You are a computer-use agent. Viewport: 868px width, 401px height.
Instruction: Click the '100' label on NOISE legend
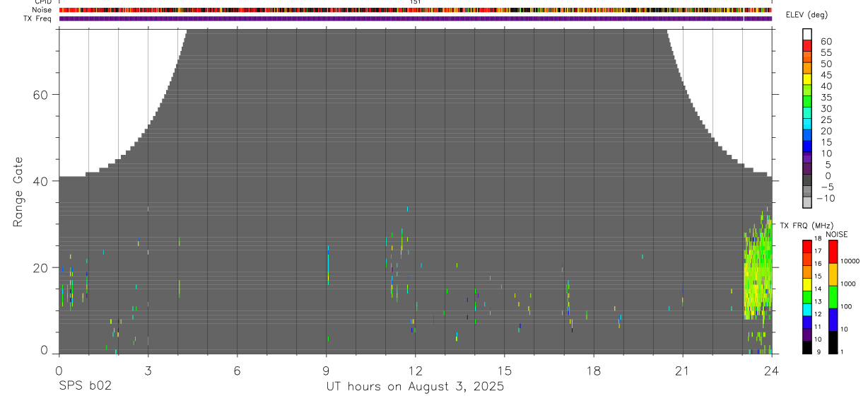[x=846, y=306]
